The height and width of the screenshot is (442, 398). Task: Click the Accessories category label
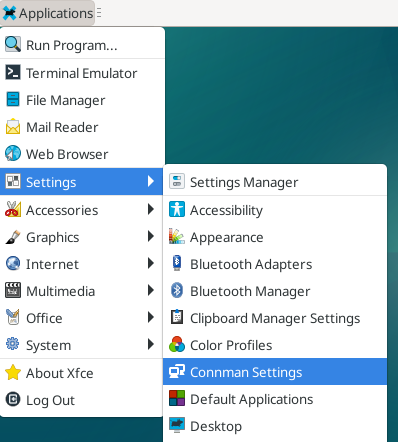coord(62,210)
